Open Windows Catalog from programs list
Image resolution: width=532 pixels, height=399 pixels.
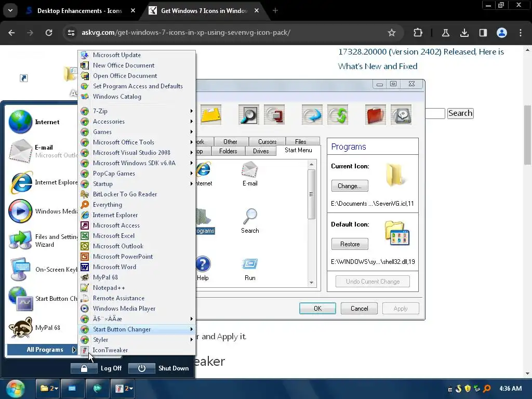(137, 96)
